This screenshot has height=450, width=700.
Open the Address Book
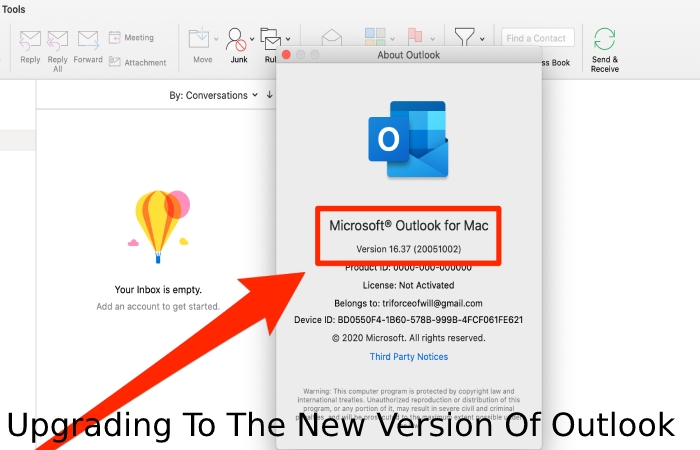556,63
